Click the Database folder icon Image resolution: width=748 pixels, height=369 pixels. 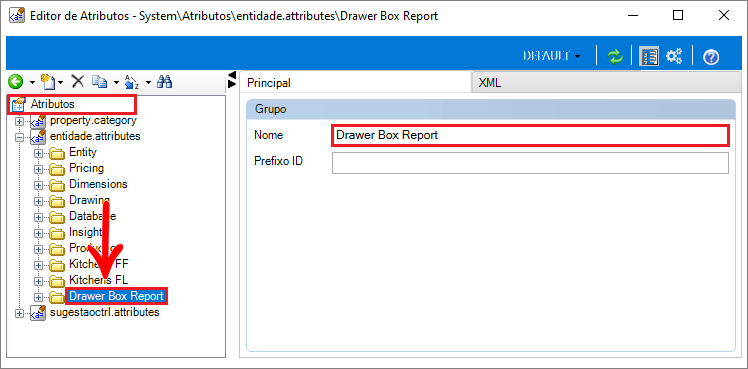point(57,217)
